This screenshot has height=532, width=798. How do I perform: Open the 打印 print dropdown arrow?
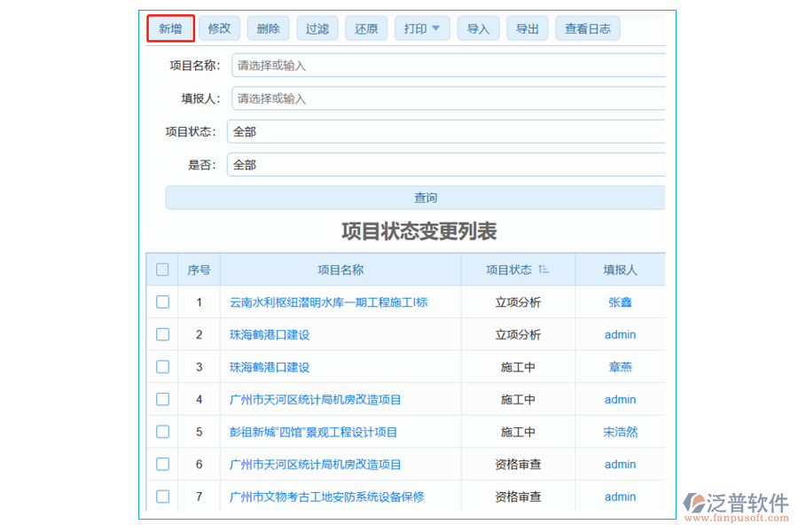(435, 27)
